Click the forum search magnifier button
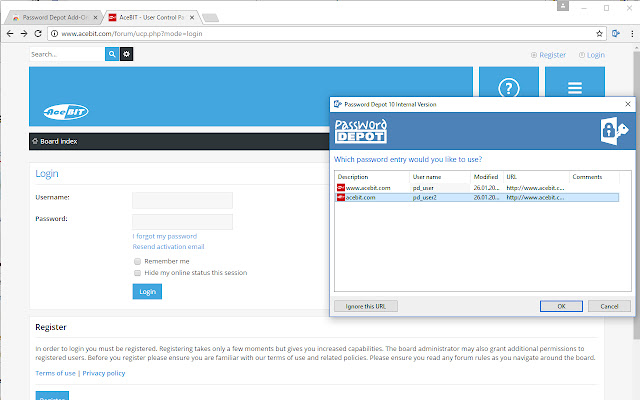This screenshot has height=400, width=640. 112,54
